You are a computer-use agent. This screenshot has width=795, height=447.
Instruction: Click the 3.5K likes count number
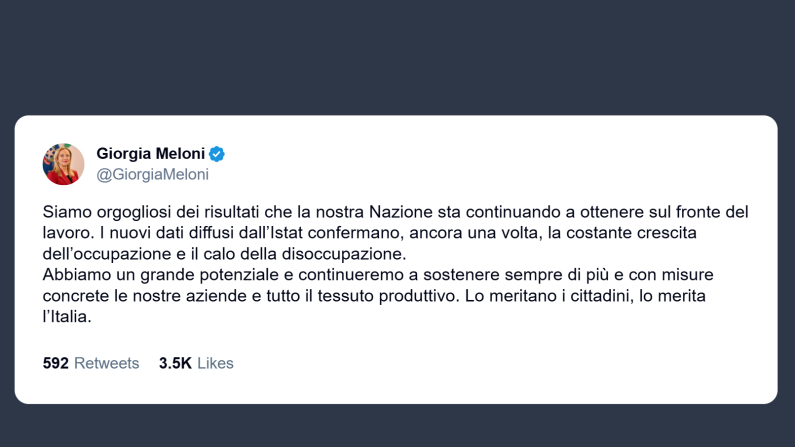pos(175,363)
